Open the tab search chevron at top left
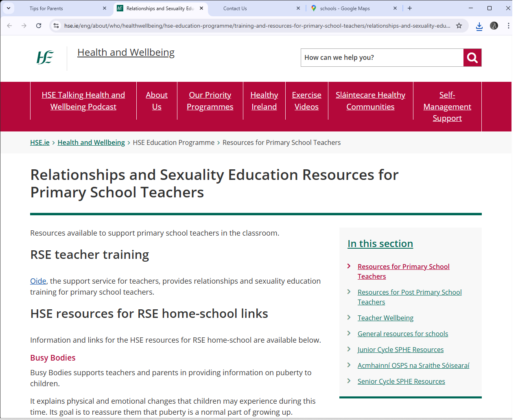Image resolution: width=518 pixels, height=420 pixels. [x=8, y=8]
